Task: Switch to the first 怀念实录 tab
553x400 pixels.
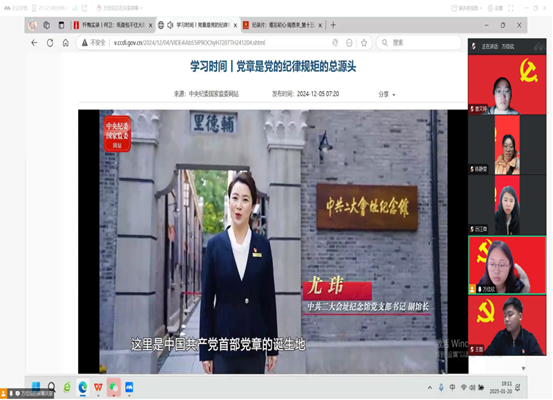Action: (x=113, y=25)
